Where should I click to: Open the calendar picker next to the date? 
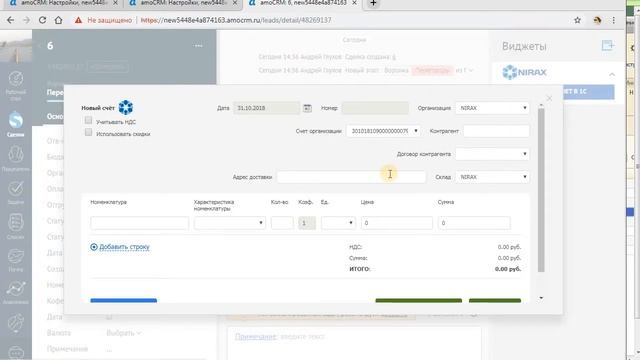click(x=307, y=108)
